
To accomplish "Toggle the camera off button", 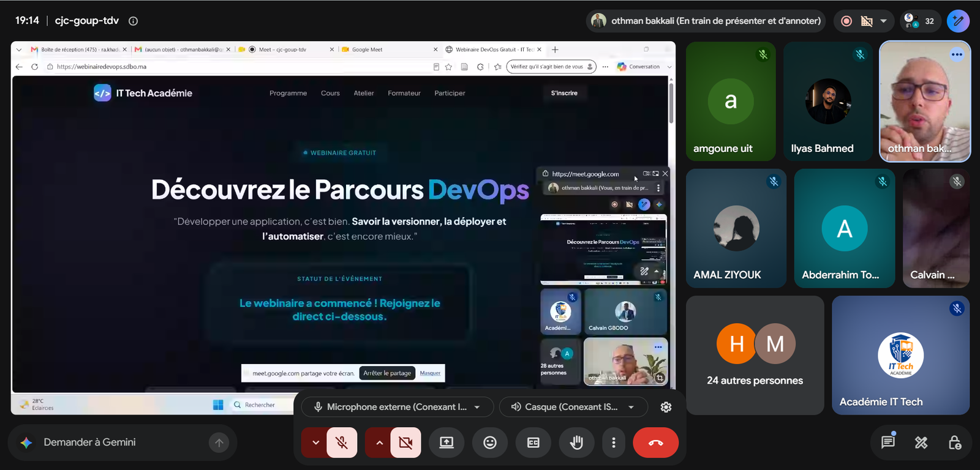I will 405,442.
